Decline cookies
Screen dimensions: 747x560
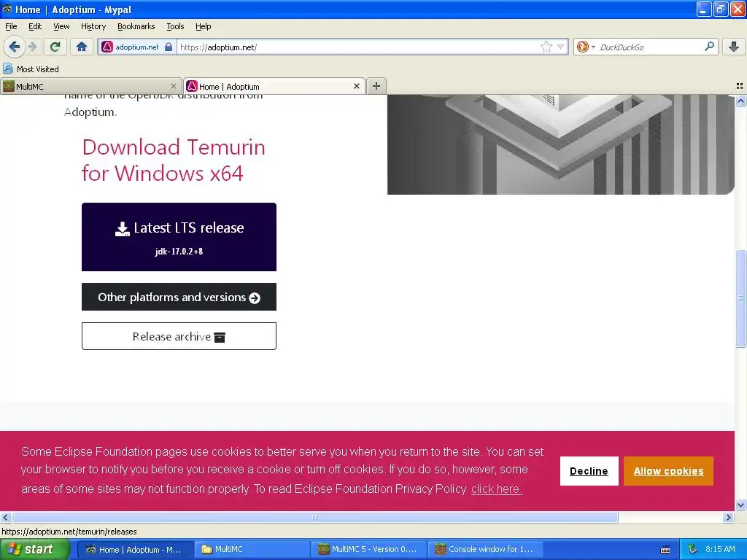coord(589,471)
